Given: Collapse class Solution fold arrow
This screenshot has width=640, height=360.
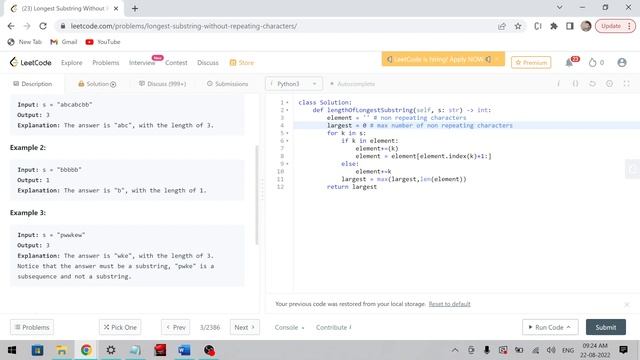Looking at the screenshot, I should coord(287,102).
